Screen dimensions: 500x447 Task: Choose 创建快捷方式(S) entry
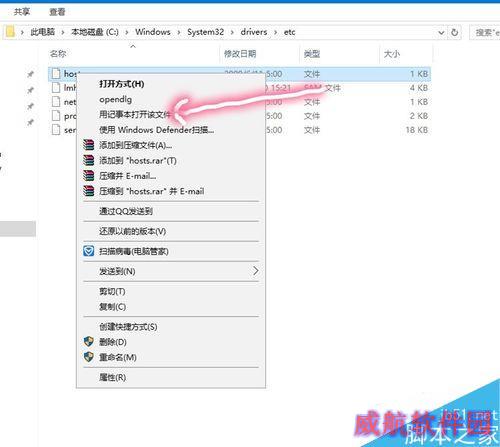coord(128,327)
